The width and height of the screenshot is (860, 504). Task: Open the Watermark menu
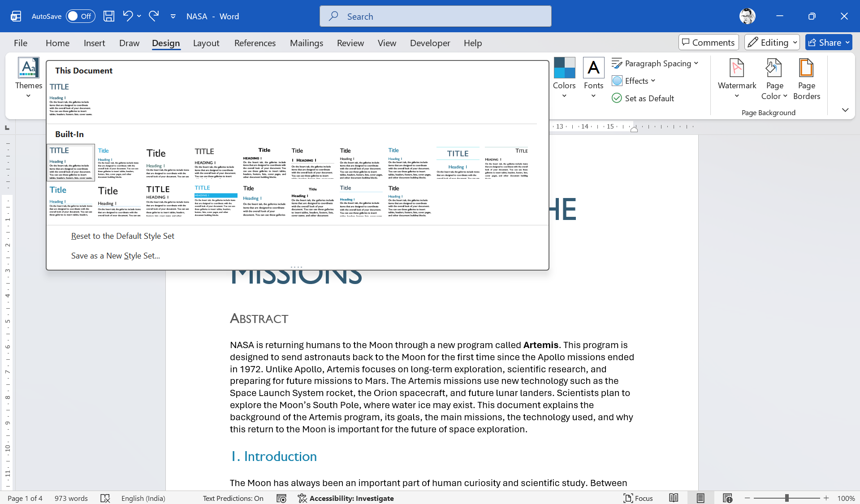(737, 78)
